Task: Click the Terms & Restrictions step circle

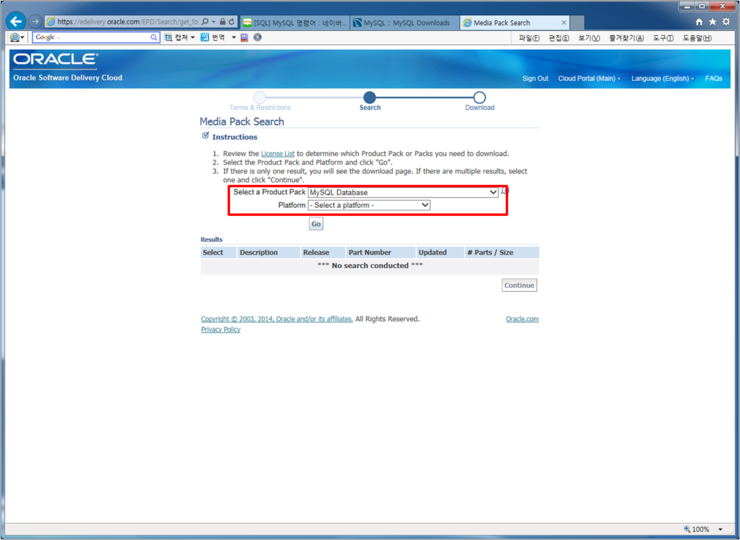Action: click(260, 97)
